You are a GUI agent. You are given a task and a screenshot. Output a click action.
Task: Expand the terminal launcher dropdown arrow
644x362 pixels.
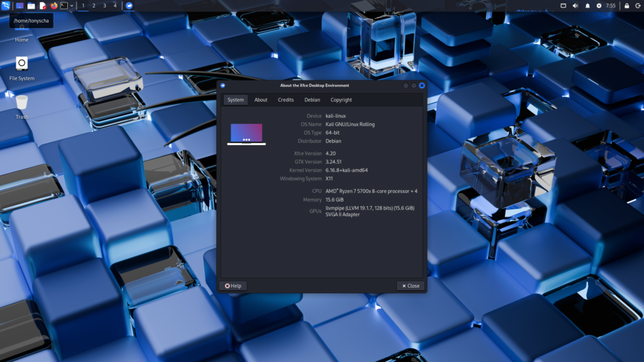click(72, 6)
